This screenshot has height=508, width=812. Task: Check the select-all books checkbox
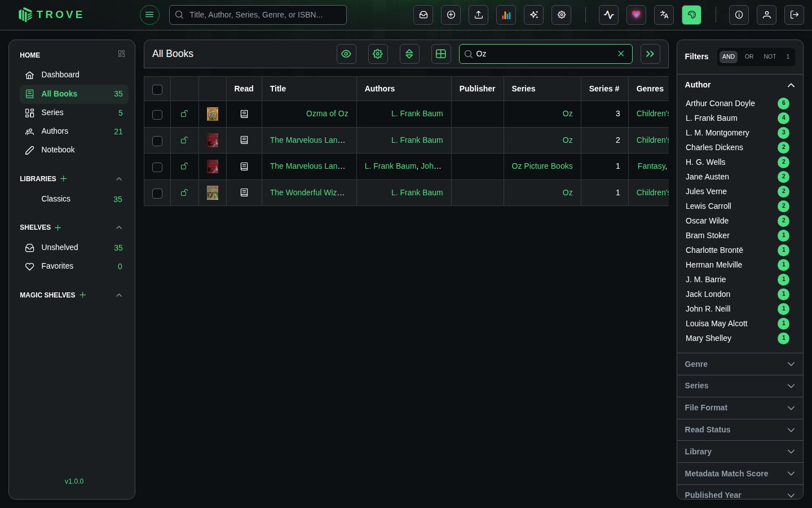(x=157, y=89)
